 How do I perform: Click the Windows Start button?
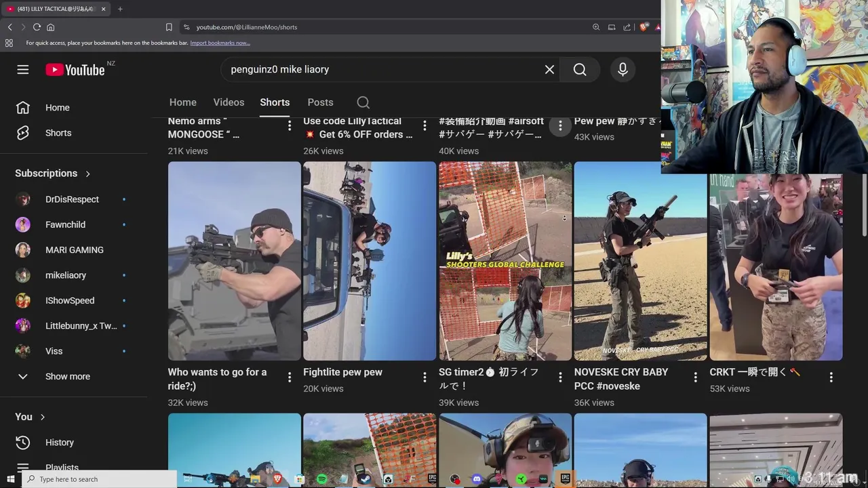pos(11,479)
